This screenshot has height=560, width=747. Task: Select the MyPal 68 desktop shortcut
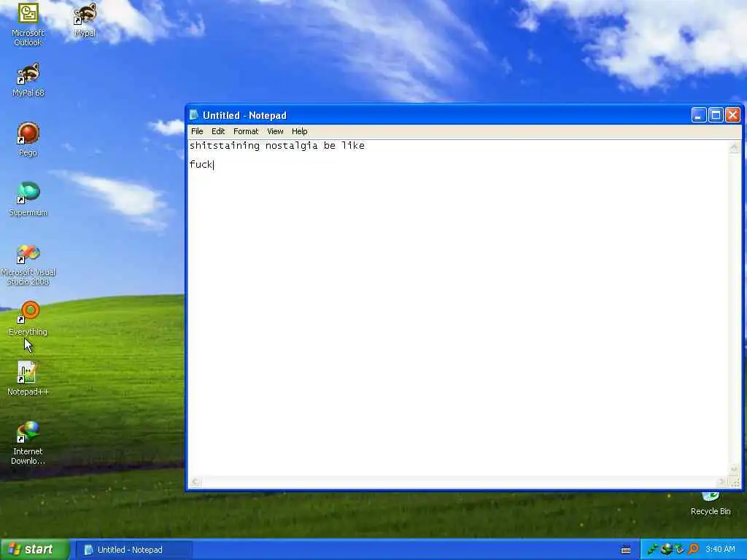[x=28, y=80]
